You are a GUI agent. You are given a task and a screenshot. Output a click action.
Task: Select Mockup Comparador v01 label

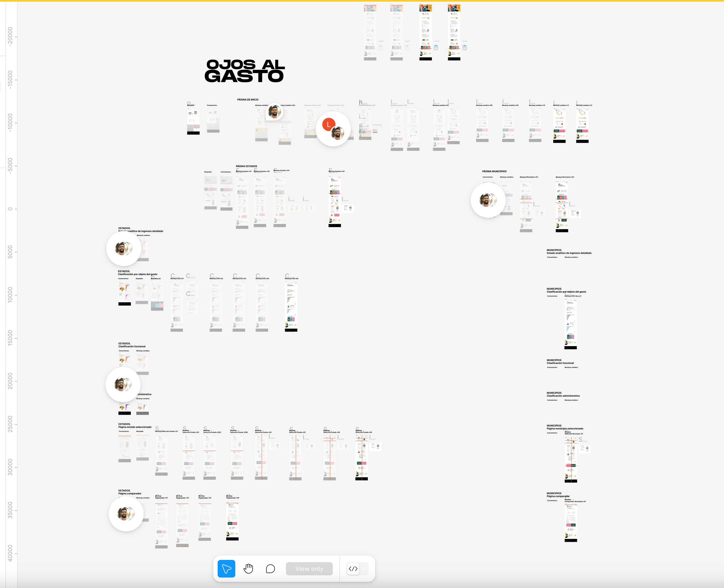pyautogui.click(x=161, y=497)
